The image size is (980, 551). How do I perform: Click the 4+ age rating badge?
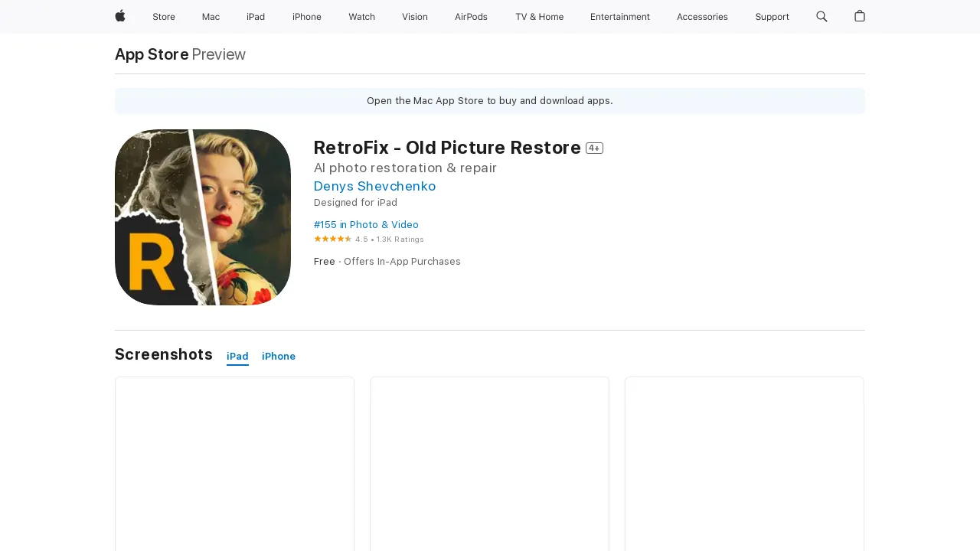point(594,148)
